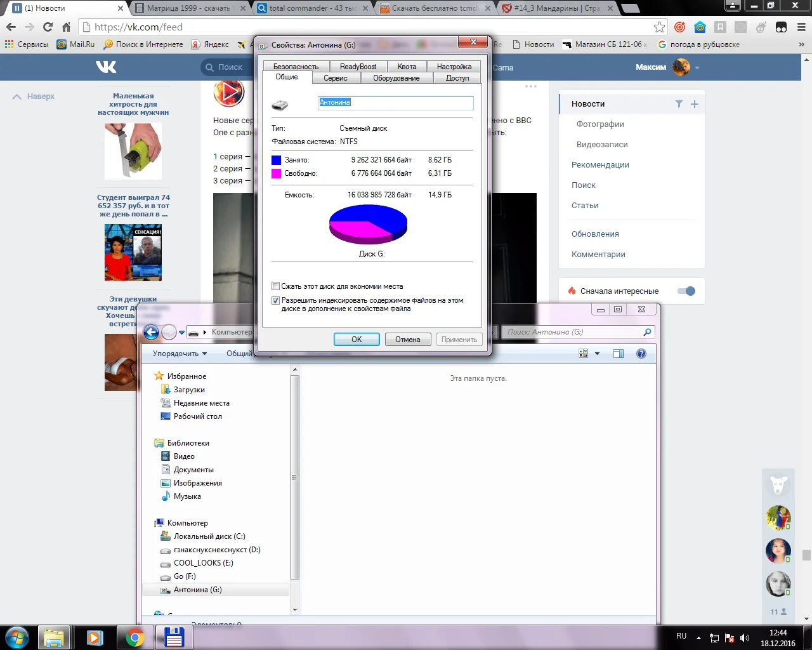Open the Chrome hamburger menu
Viewport: 812px width, 650px height.
pyautogui.click(x=801, y=27)
